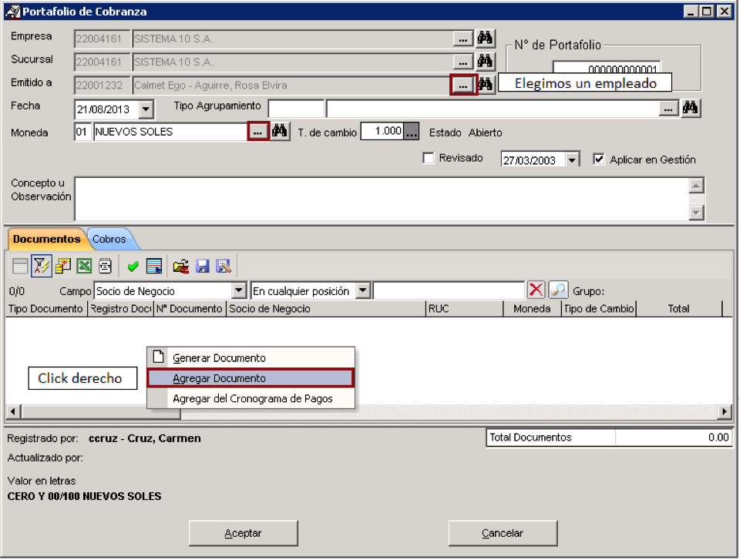Switch to the Cobros tab
Viewport: 743px width, 560px height.
point(109,239)
